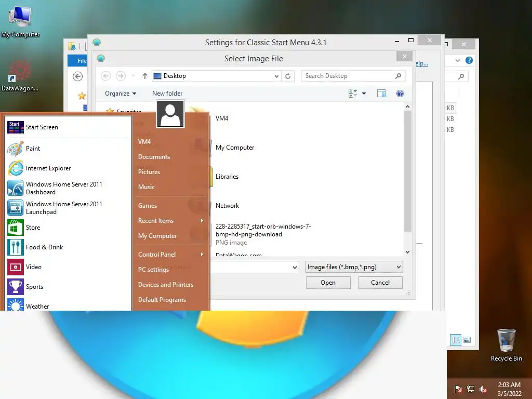The image size is (532, 399).
Task: Open Windows Home Server 2011 Dashboard
Action: point(68,188)
